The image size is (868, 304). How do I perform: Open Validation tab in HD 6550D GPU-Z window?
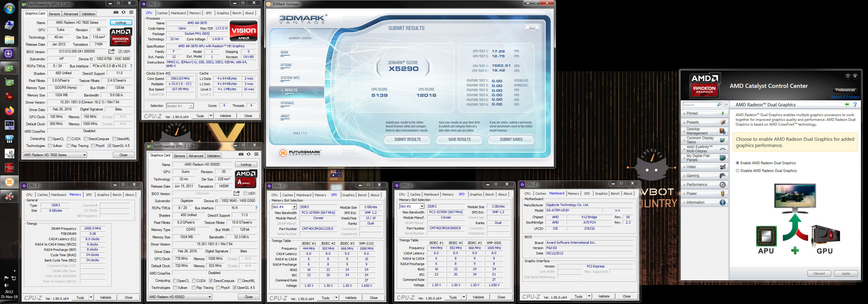point(213,156)
